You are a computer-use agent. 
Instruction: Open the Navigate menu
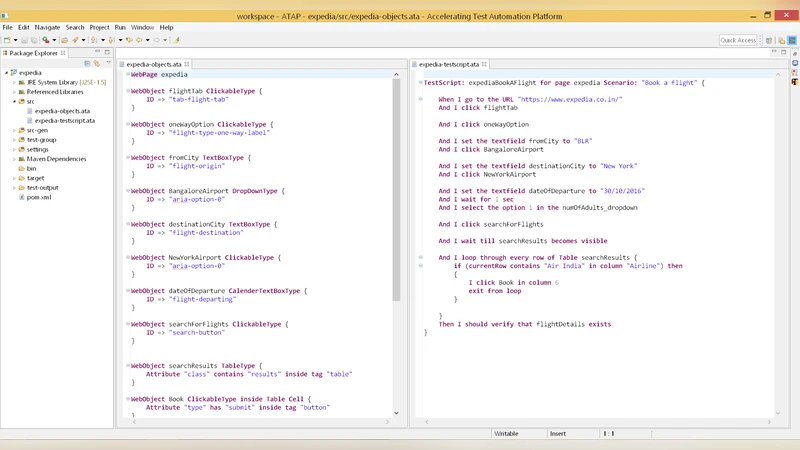pyautogui.click(x=47, y=28)
